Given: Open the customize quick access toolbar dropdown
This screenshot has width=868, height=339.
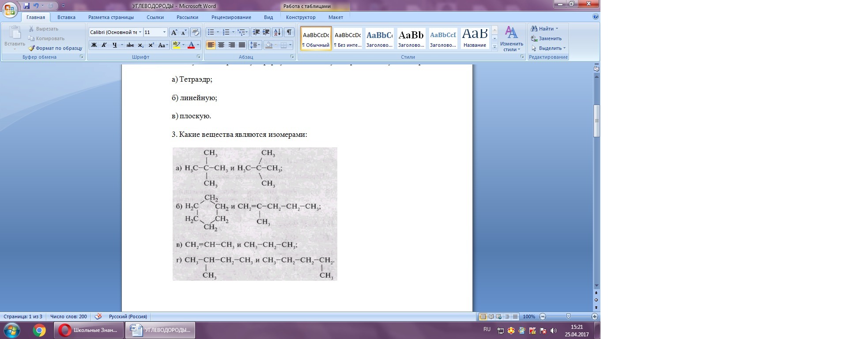Looking at the screenshot, I should coord(63,6).
